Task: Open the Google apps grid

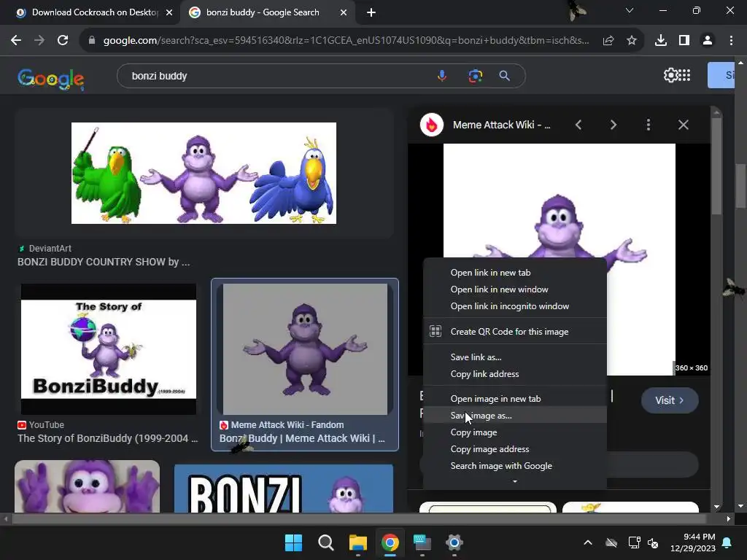Action: (x=684, y=75)
